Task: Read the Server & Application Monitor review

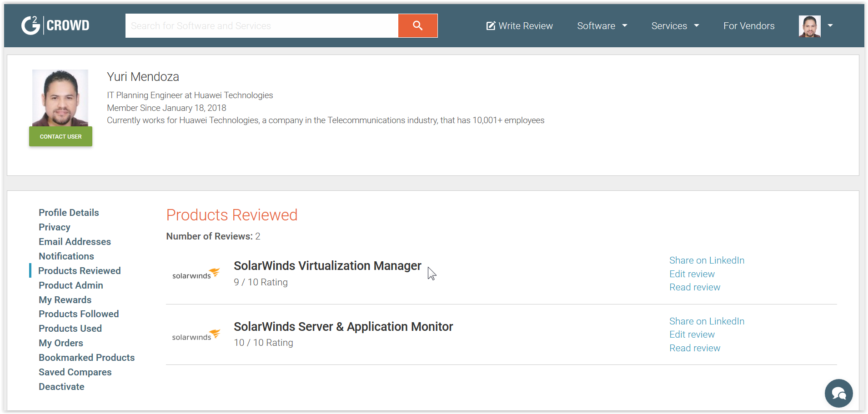Action: coord(695,348)
